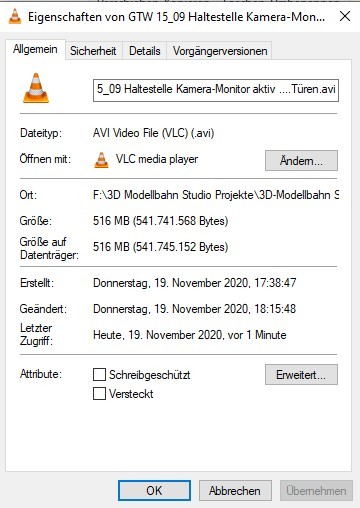Select the Allgemein tab
The image size is (360, 508).
tap(35, 49)
